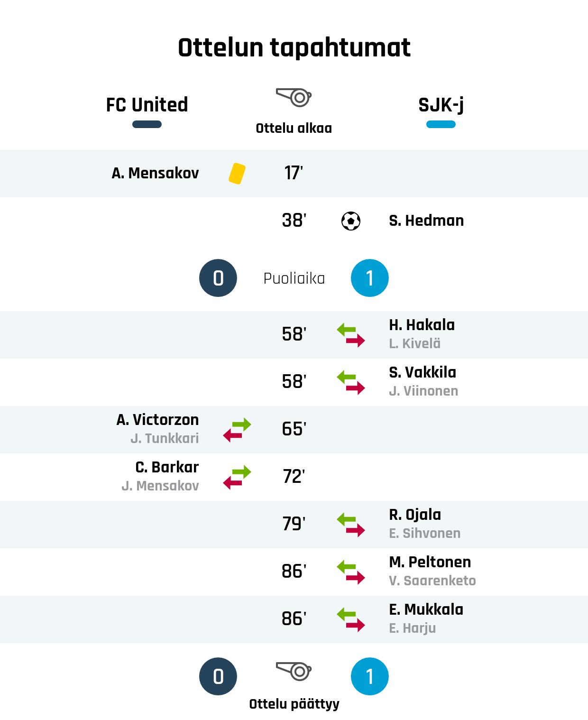This screenshot has height=720, width=588.
Task: Click the Puoliaika halftime label
Action: [x=294, y=278]
